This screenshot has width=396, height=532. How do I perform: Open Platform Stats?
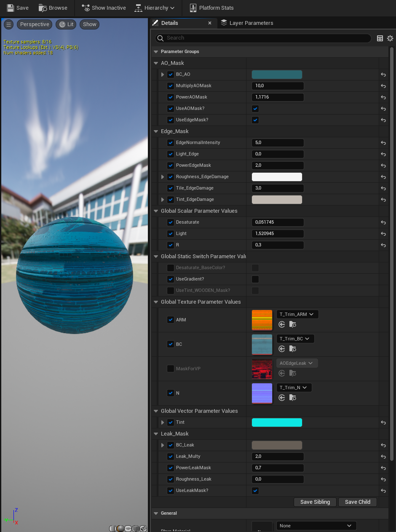point(211,8)
